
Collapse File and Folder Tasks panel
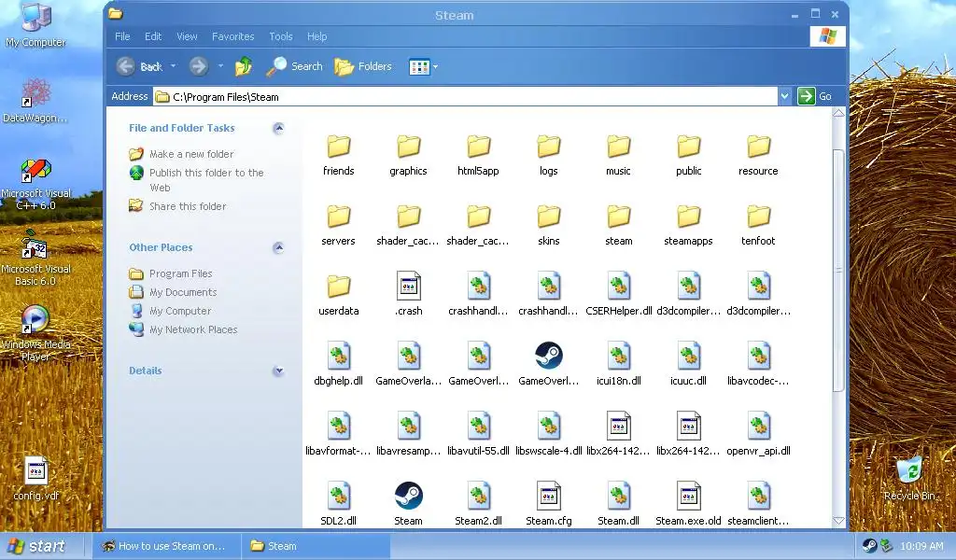(x=278, y=128)
